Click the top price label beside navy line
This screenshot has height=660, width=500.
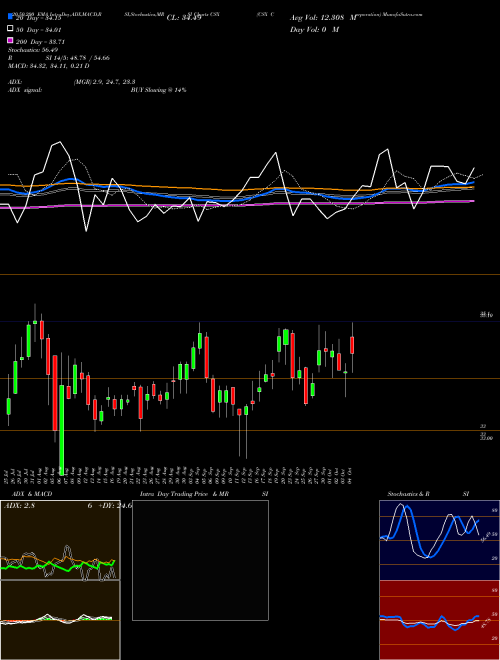pyautogui.click(x=486, y=314)
